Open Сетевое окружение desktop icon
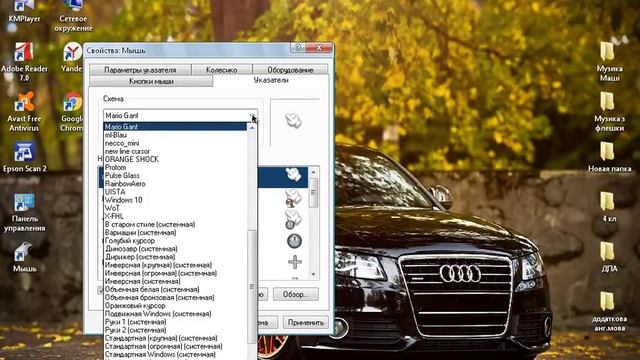 point(73,16)
